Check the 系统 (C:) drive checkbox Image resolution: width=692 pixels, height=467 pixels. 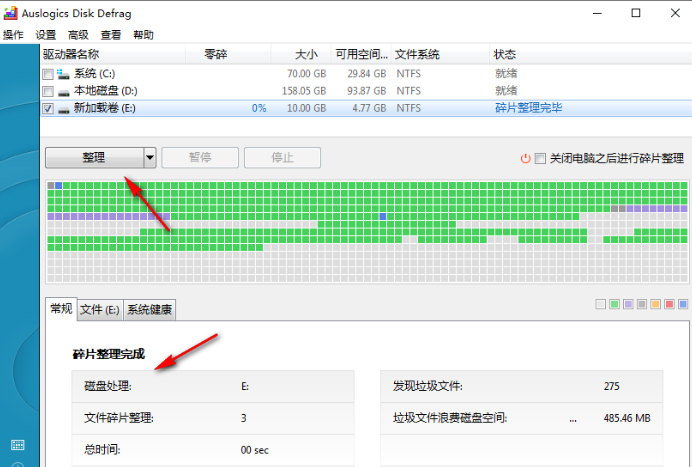tap(48, 74)
